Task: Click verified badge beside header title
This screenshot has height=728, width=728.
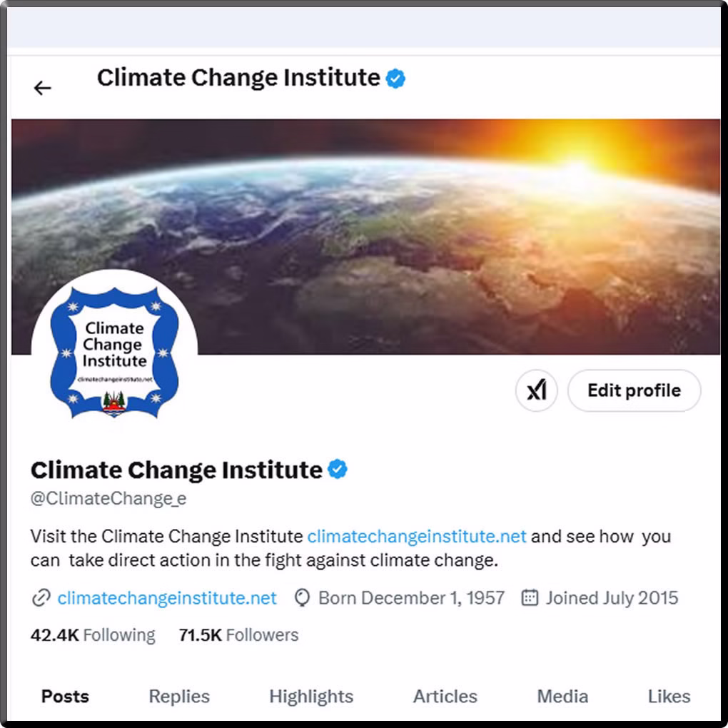Action: [x=395, y=79]
